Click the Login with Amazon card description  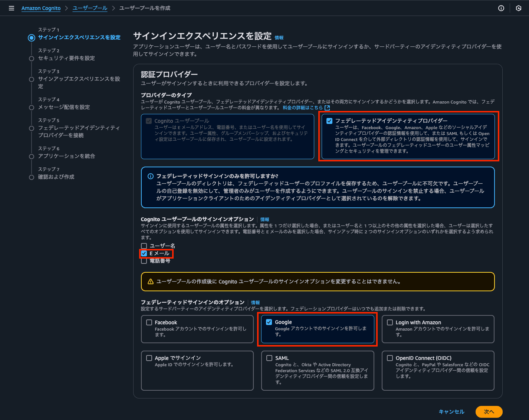[442, 332]
